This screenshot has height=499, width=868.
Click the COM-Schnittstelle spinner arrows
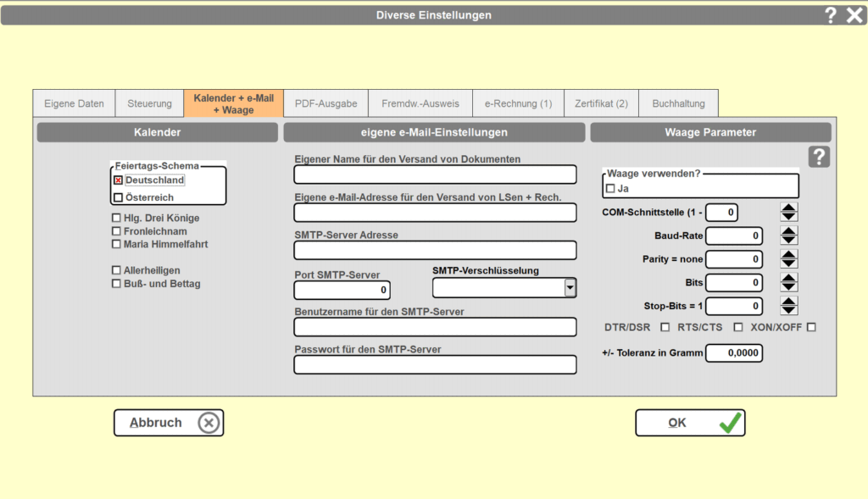[x=788, y=212]
